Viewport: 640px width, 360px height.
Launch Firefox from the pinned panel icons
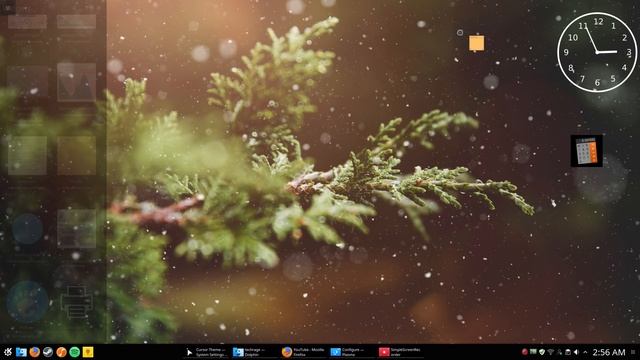[x=34, y=352]
